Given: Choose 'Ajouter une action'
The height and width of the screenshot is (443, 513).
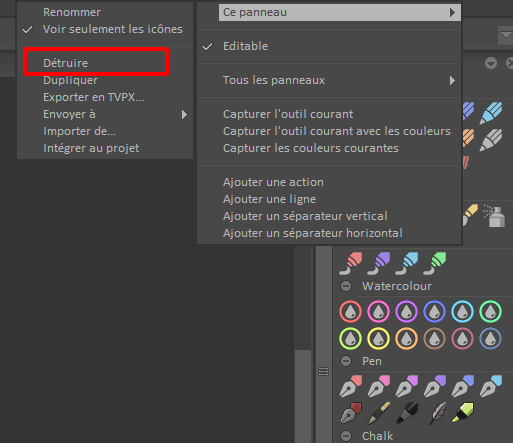Looking at the screenshot, I should pos(329,182).
